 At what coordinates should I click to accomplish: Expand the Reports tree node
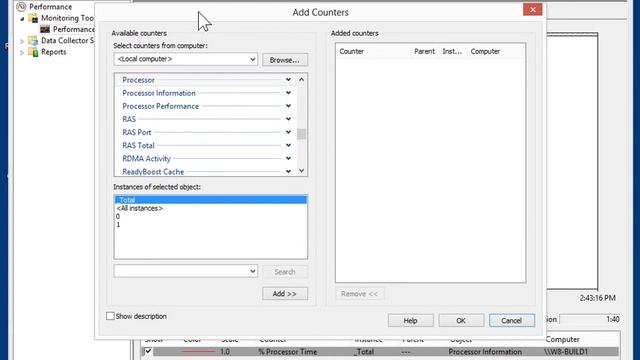coord(22,53)
